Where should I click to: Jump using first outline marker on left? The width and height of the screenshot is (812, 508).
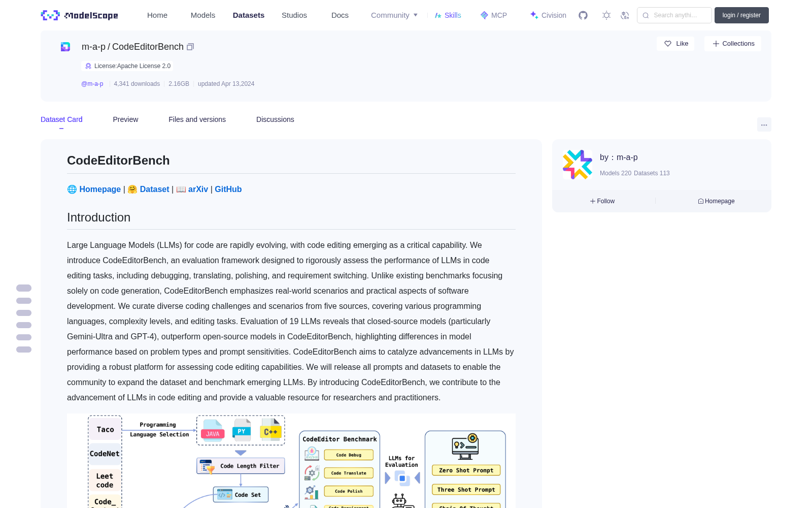(x=24, y=288)
